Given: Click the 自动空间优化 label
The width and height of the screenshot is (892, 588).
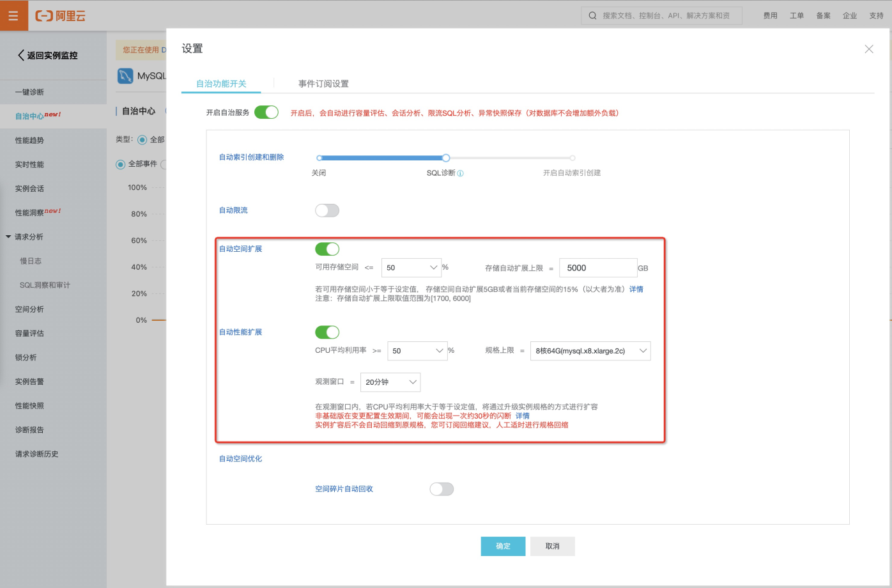Looking at the screenshot, I should point(241,459).
